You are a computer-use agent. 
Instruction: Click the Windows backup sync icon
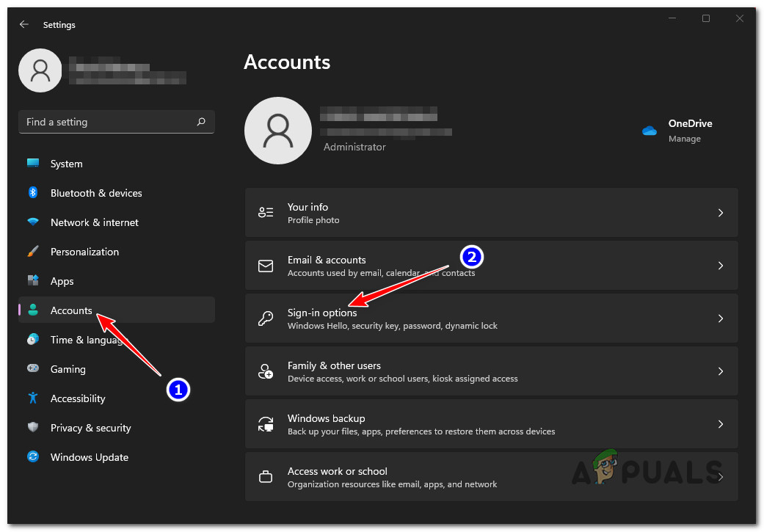[266, 424]
